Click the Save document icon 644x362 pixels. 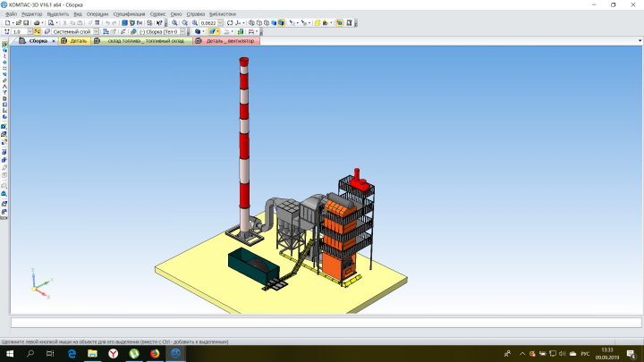coord(26,23)
